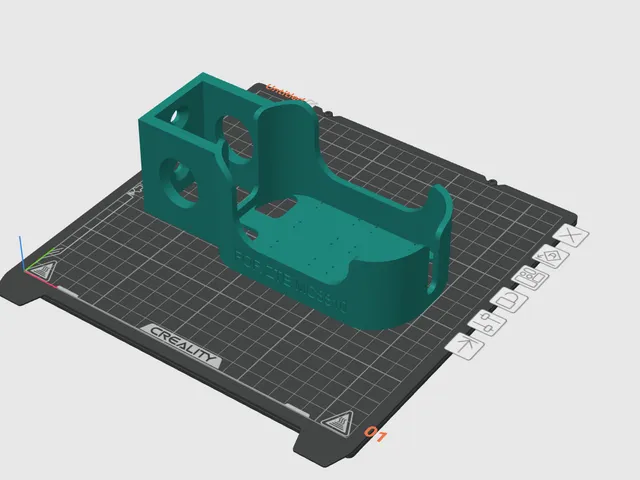Remove the plate using the X icon
This screenshot has height=480, width=640.
(x=571, y=236)
